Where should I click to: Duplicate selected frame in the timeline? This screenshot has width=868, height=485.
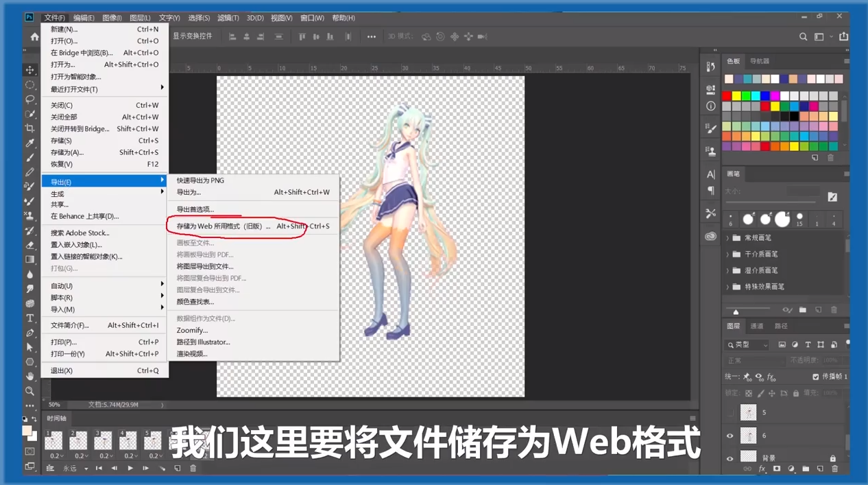178,469
